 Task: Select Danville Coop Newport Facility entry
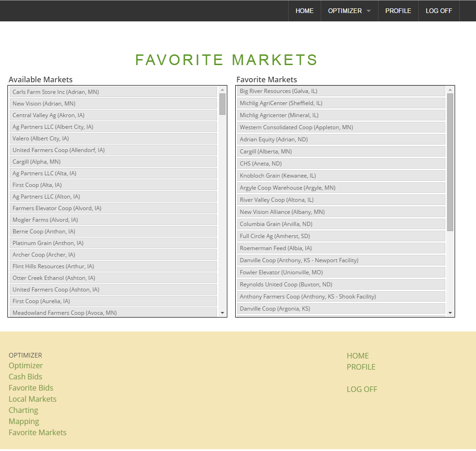click(x=341, y=260)
